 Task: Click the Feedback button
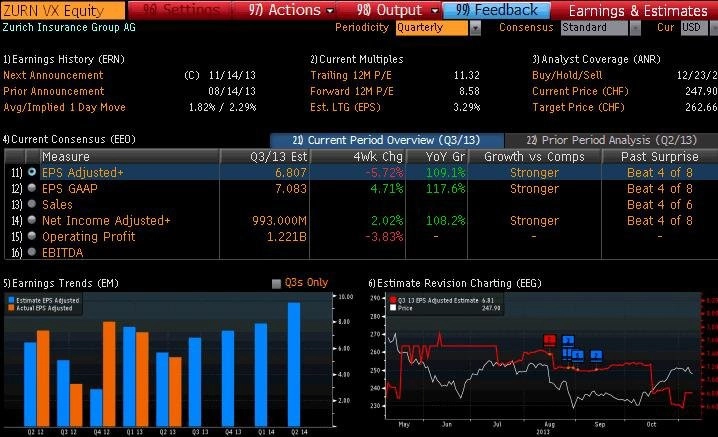coord(496,10)
